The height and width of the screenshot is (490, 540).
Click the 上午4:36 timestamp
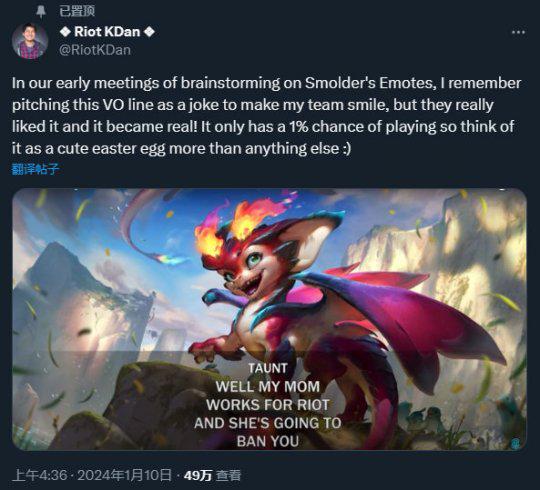coord(40,476)
